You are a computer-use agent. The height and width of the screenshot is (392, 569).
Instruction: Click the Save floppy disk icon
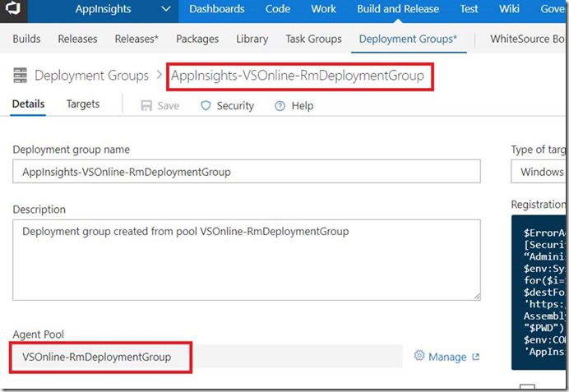(x=146, y=105)
